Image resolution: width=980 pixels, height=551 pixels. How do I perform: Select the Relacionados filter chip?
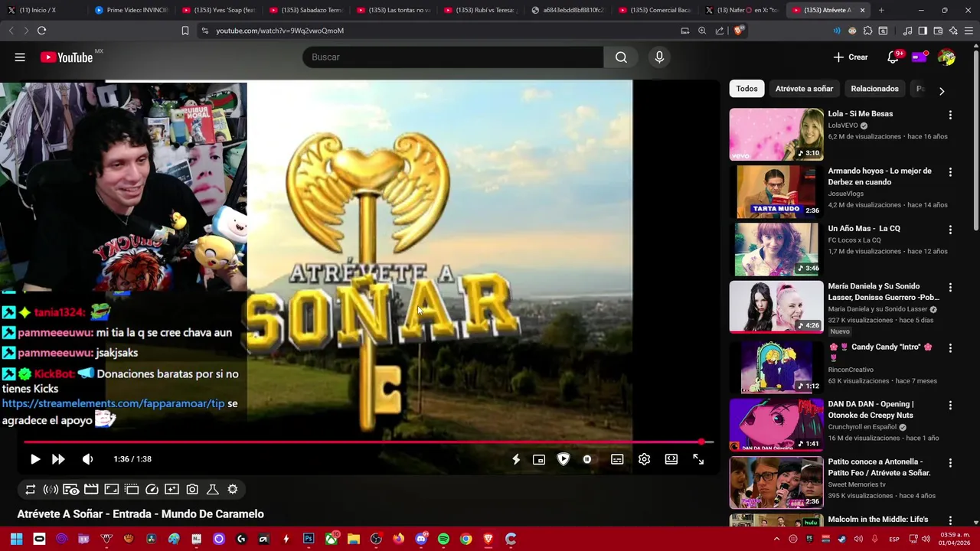pyautogui.click(x=874, y=89)
